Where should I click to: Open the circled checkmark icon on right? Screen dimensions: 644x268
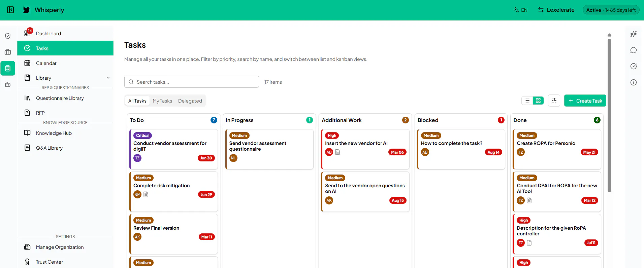634,66
